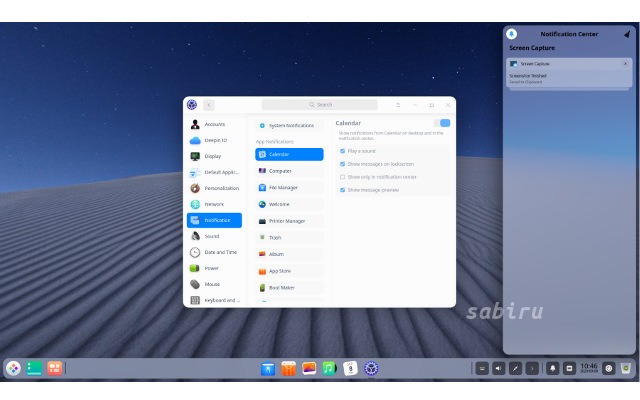The image size is (640, 400).
Task: Open the Control Center title bar menu
Action: (398, 105)
